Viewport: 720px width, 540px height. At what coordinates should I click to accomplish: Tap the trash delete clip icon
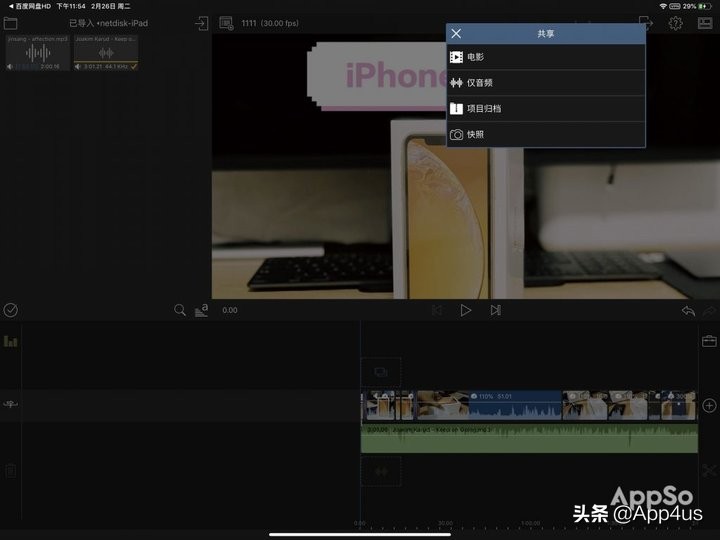coord(11,471)
